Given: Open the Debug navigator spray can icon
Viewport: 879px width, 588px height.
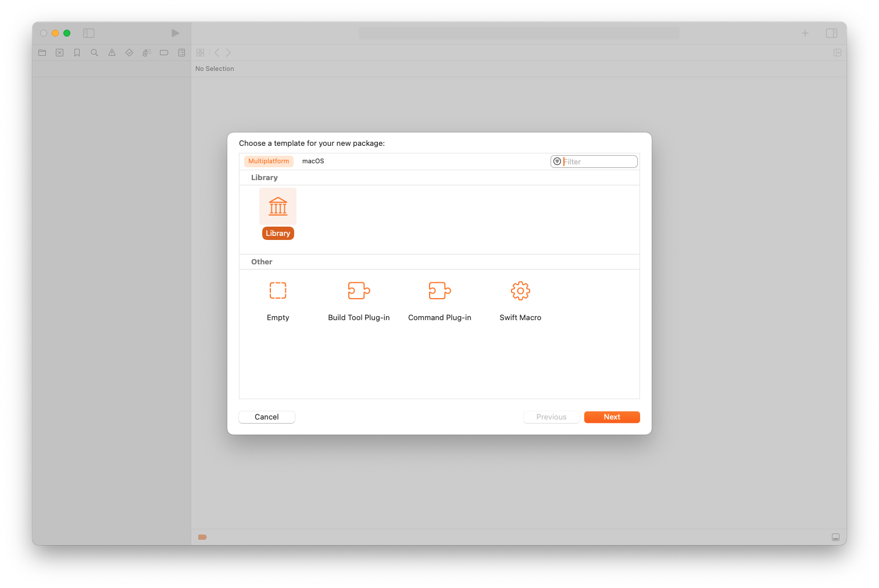Looking at the screenshot, I should coord(146,52).
